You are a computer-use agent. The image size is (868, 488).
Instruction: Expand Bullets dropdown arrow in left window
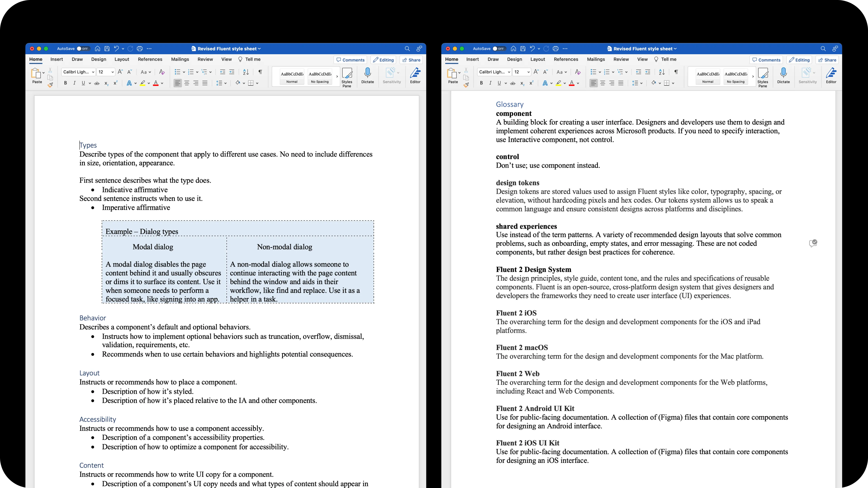point(184,72)
